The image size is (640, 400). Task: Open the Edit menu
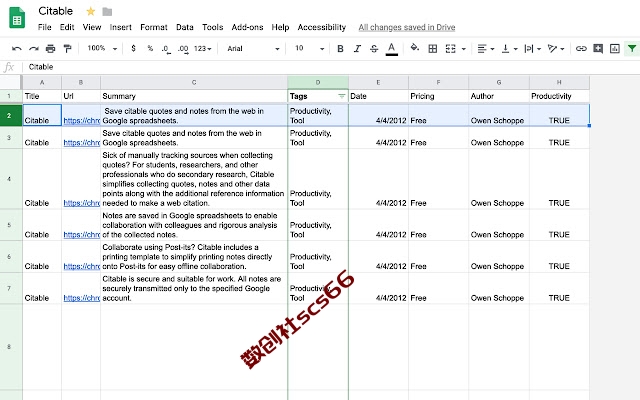coord(67,27)
